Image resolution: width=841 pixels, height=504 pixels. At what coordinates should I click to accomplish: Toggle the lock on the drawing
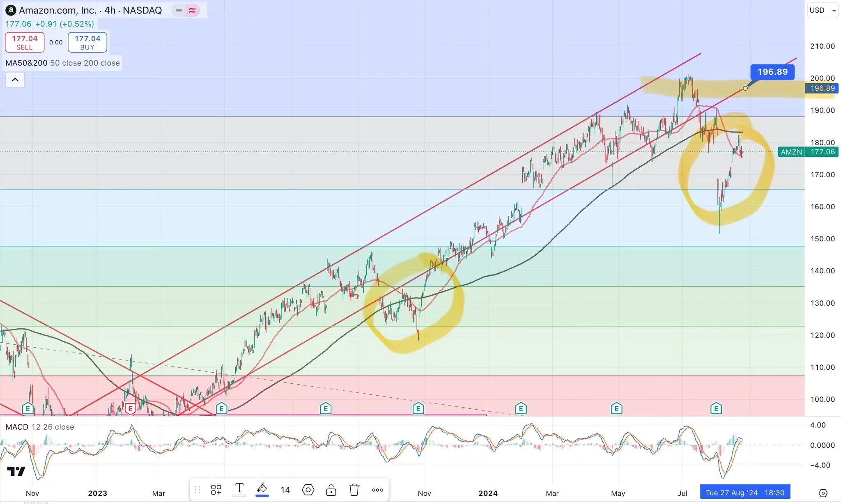tap(331, 490)
